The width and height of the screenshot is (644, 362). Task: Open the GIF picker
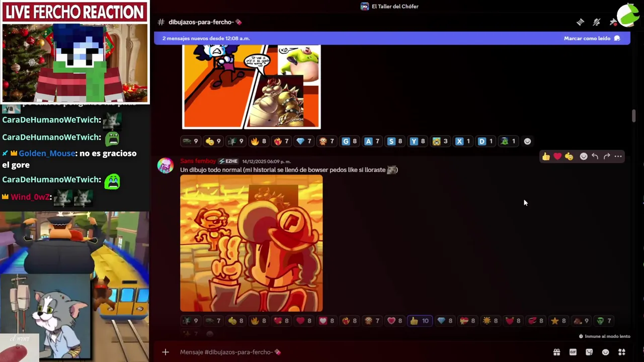(573, 352)
